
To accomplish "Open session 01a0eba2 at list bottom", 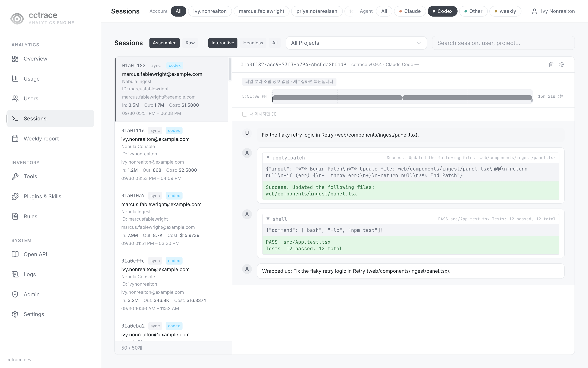I will (171, 329).
